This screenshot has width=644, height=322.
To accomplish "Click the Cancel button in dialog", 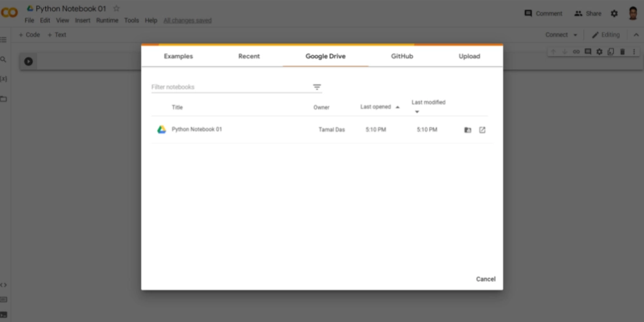I will (x=486, y=279).
